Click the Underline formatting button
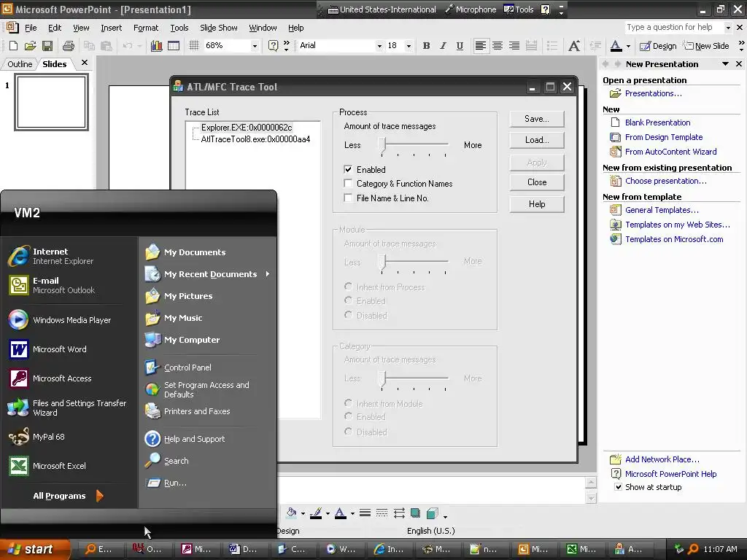 pos(460,46)
